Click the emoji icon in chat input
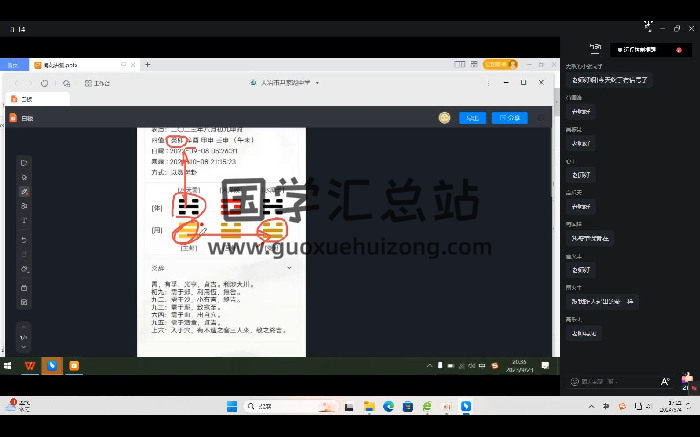This screenshot has width=700, height=437. click(x=575, y=381)
